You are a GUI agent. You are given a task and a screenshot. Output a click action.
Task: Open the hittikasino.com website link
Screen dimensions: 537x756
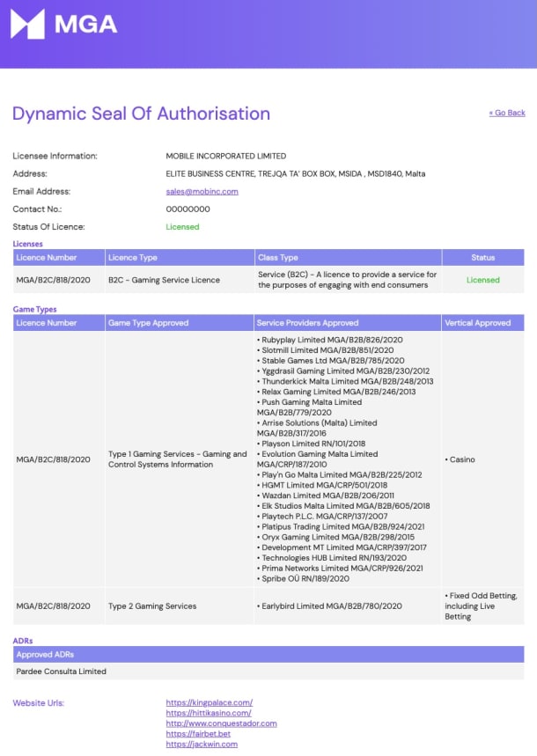pos(209,713)
